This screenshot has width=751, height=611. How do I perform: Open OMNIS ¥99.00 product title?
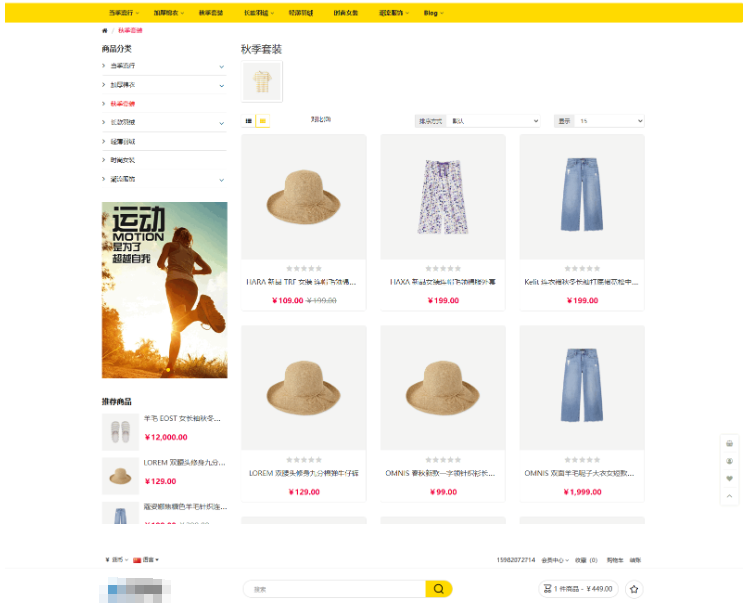pyautogui.click(x=440, y=473)
